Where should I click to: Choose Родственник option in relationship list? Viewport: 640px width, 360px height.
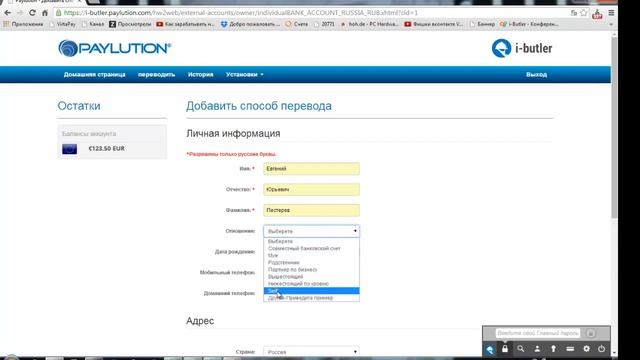tap(311, 262)
